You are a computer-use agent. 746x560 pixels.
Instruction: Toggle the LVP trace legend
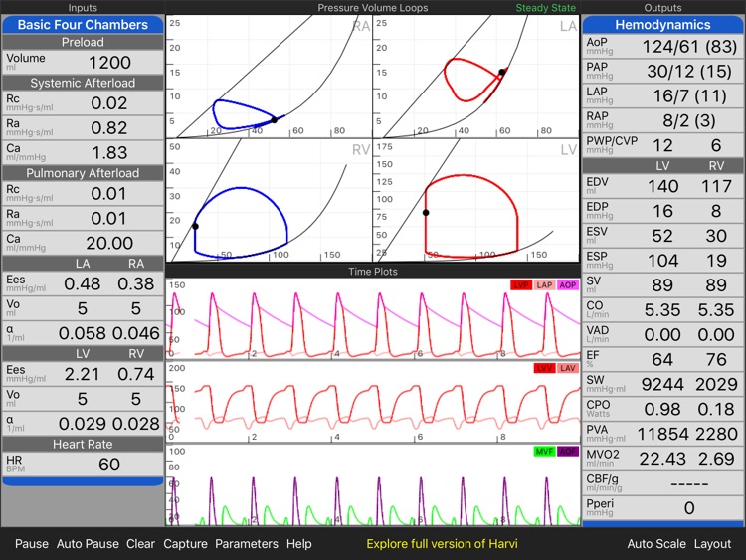click(x=521, y=285)
